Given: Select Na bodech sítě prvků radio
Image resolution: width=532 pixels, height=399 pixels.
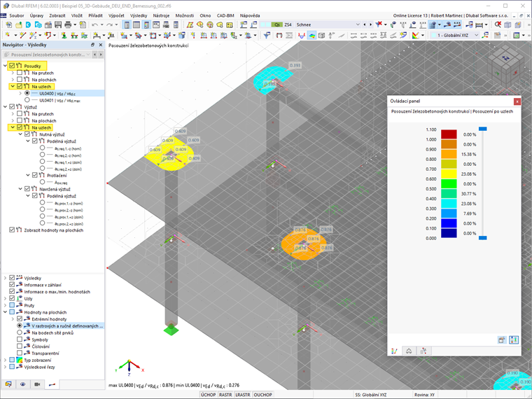Looking at the screenshot, I should (20, 332).
